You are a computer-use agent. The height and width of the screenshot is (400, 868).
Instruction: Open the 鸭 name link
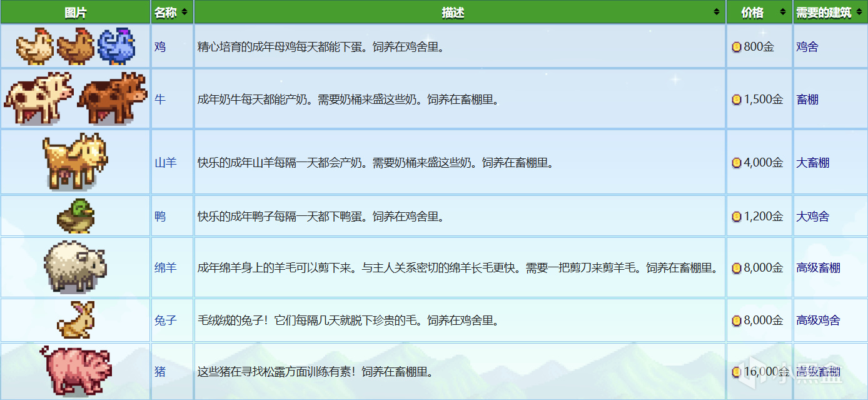160,217
